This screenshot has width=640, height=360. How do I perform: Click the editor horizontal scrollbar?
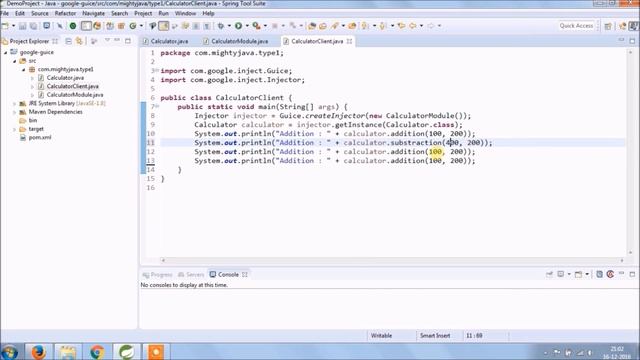pyautogui.click(x=392, y=260)
